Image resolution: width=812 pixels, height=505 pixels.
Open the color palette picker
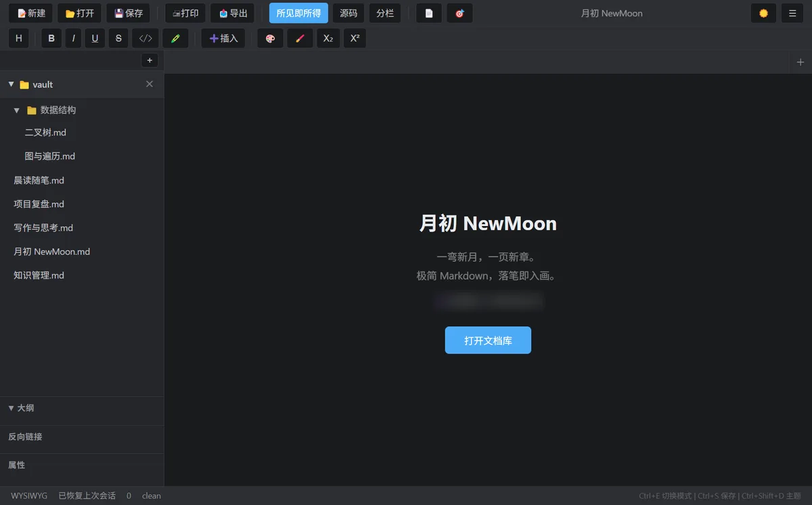271,39
